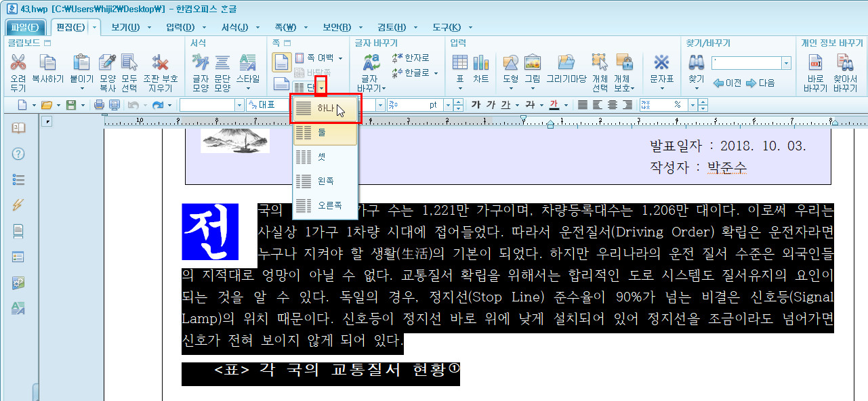Screen dimensions: 868x401
Task: Click Replace Directly (바로 바꾸기) icon
Action: pos(816,62)
